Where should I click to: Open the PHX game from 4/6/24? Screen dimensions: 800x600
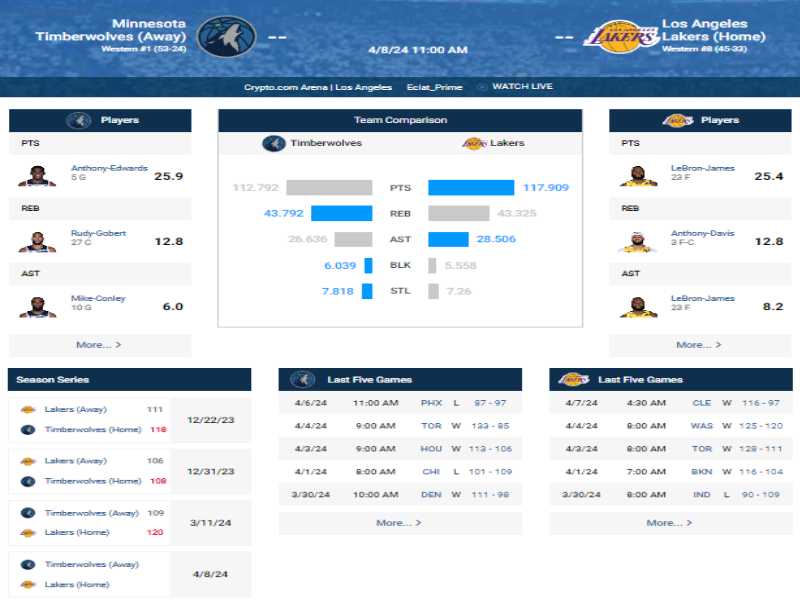[431, 403]
